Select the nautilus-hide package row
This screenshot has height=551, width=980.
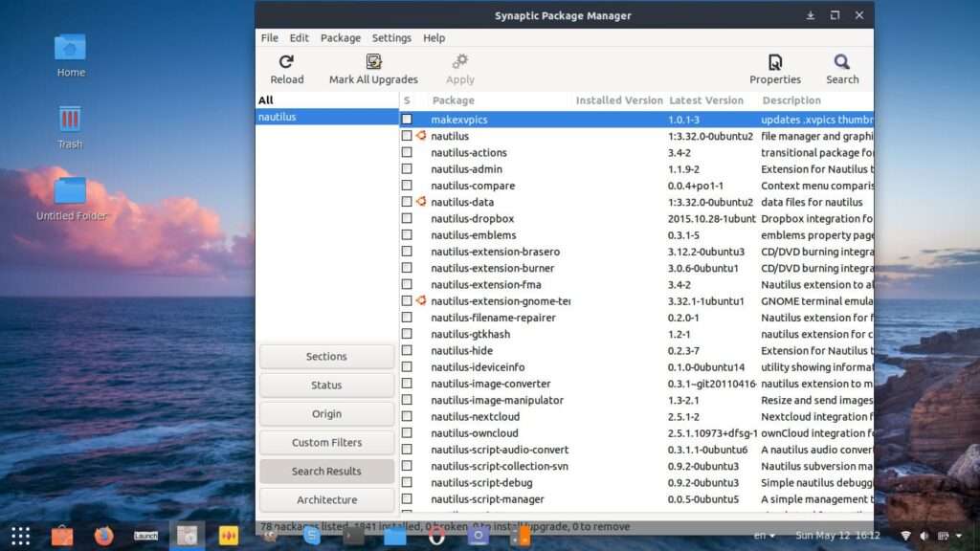tap(636, 350)
